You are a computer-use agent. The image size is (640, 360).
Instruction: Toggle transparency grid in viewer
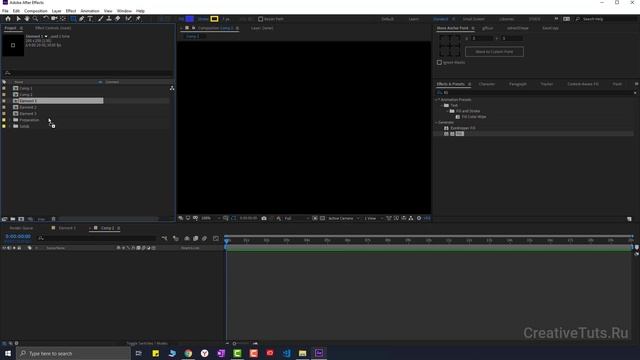tap(322, 218)
